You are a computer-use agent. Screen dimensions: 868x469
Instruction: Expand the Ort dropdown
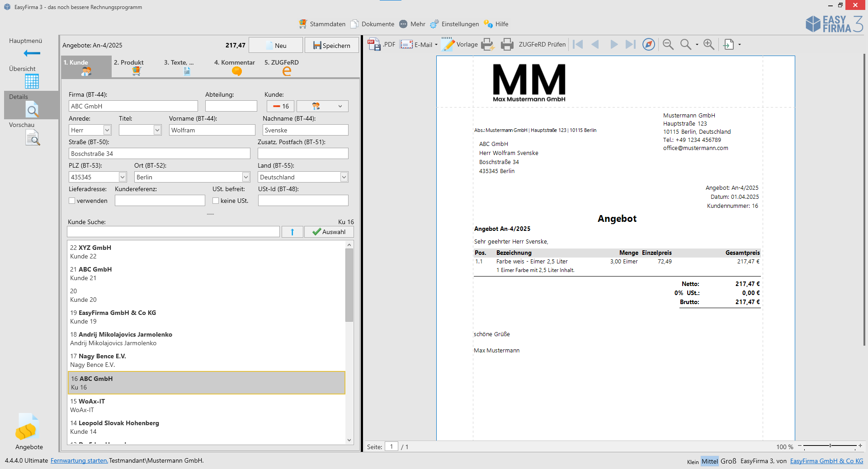246,177
